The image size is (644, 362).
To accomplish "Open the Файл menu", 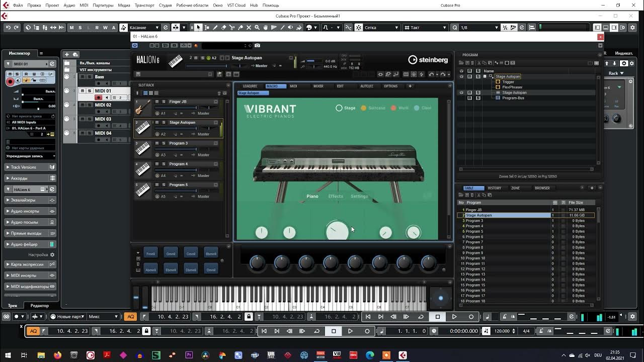I will (18, 5).
